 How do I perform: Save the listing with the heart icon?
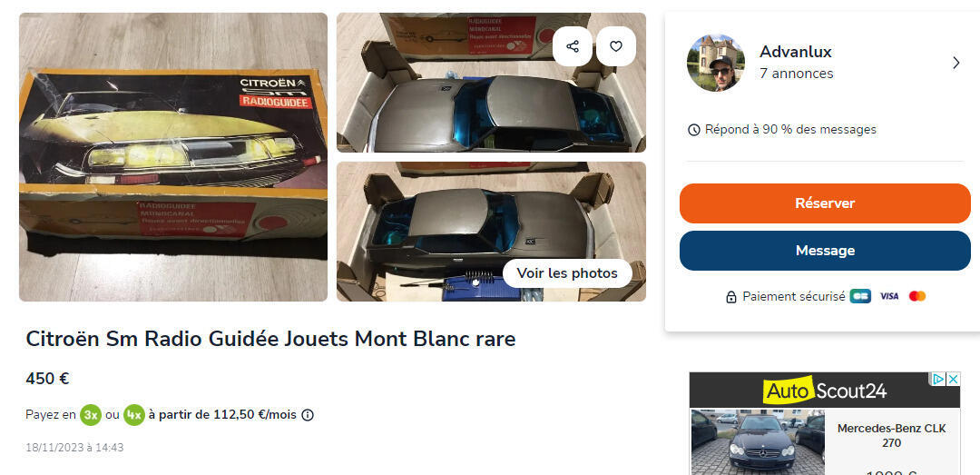coord(615,46)
